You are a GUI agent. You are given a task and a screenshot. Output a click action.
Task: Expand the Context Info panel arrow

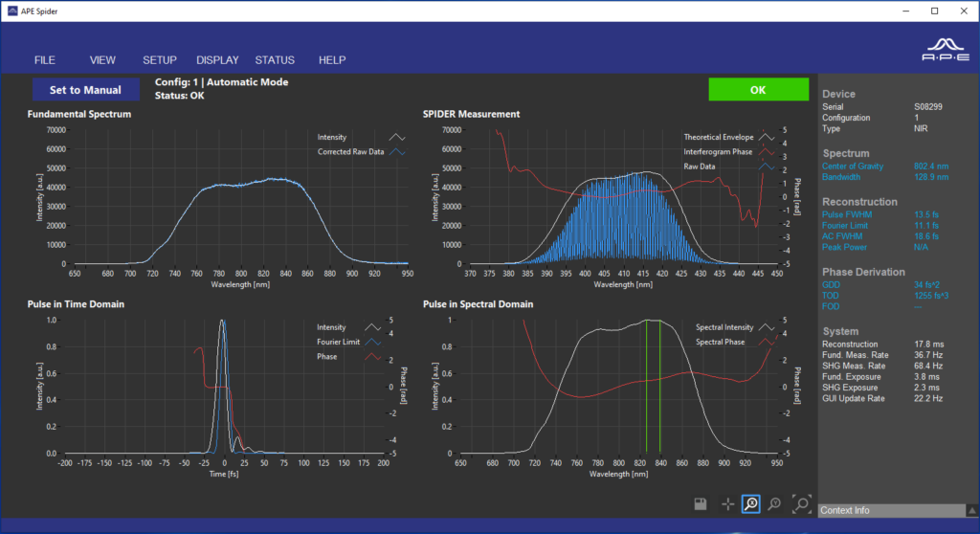tap(972, 510)
